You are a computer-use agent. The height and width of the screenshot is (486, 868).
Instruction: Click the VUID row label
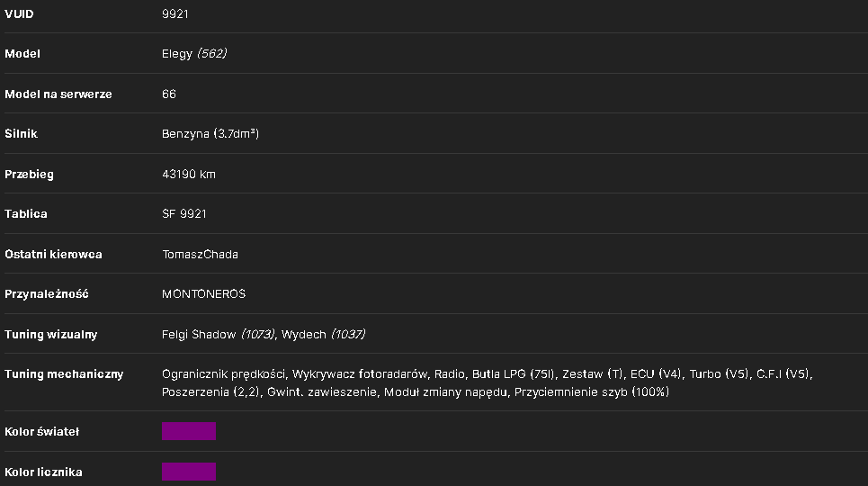tap(19, 13)
